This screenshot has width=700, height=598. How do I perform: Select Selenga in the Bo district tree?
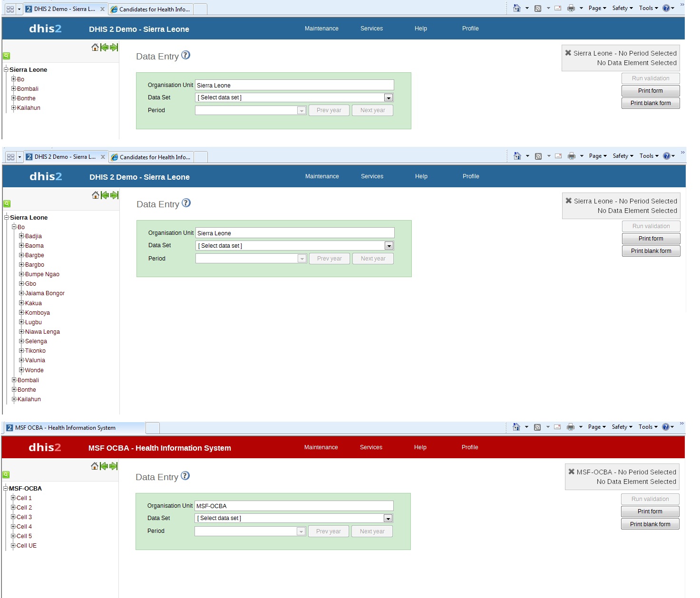point(36,341)
